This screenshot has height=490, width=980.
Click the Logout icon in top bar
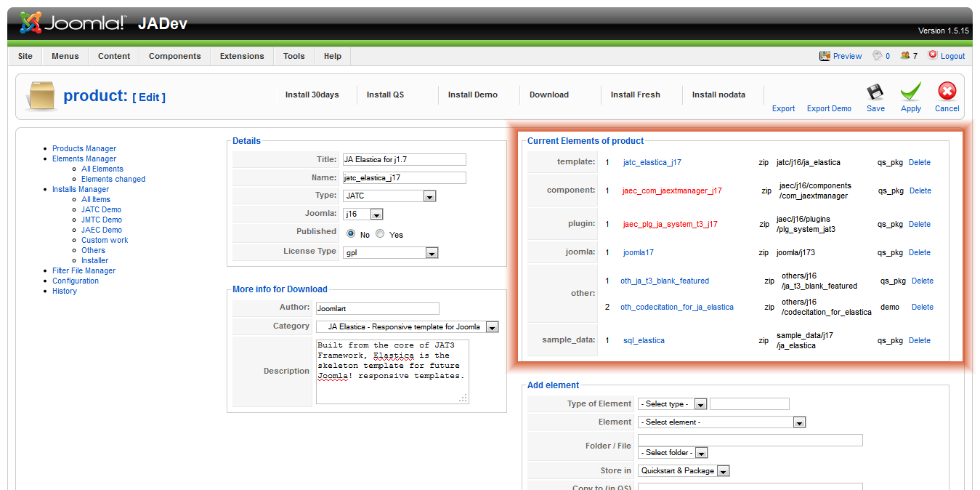pyautogui.click(x=933, y=55)
